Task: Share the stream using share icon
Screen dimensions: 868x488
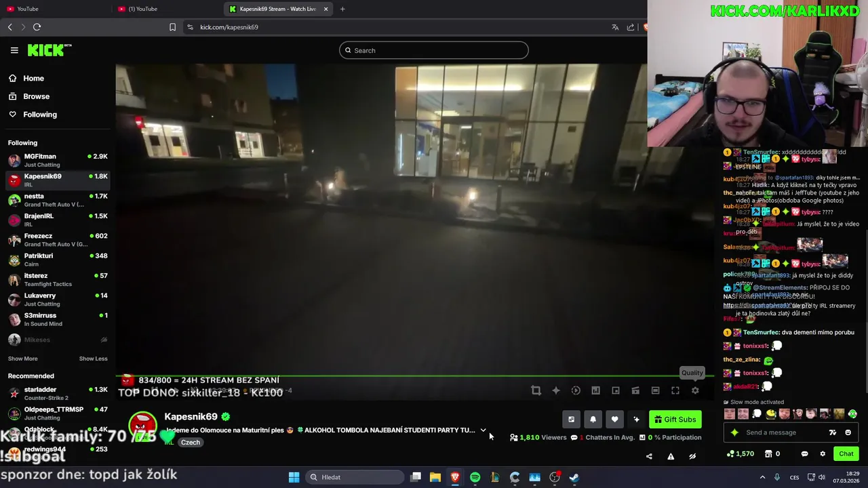Action: pos(649,456)
